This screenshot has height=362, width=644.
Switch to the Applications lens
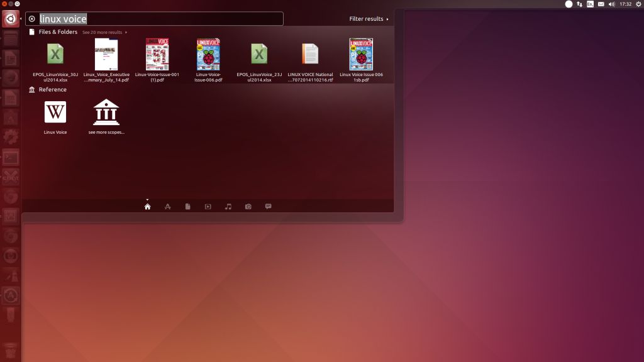pos(167,206)
